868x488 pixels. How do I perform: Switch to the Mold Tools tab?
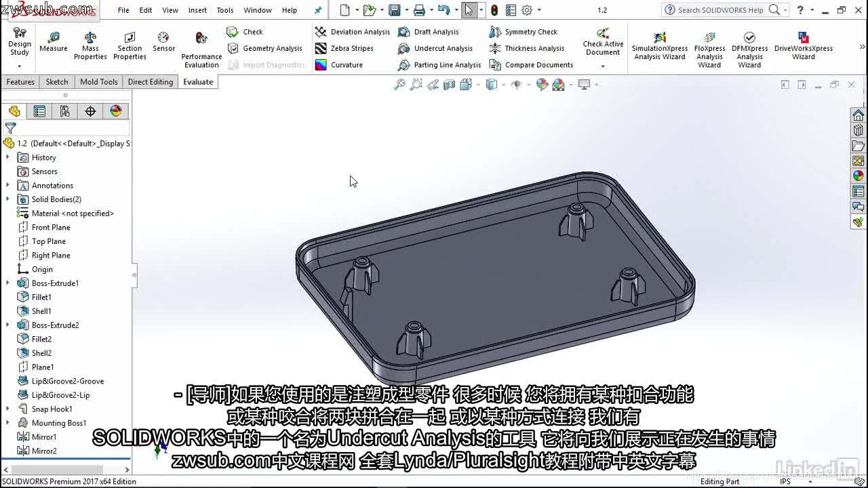click(99, 82)
